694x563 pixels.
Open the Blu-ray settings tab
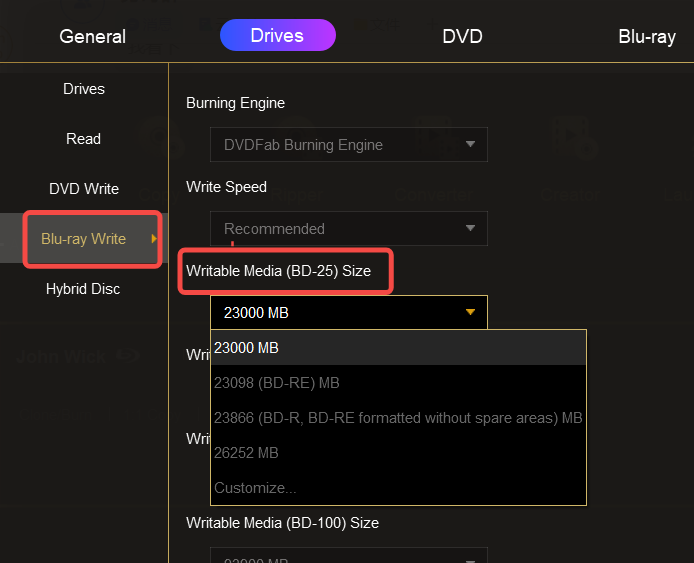pyautogui.click(x=647, y=37)
